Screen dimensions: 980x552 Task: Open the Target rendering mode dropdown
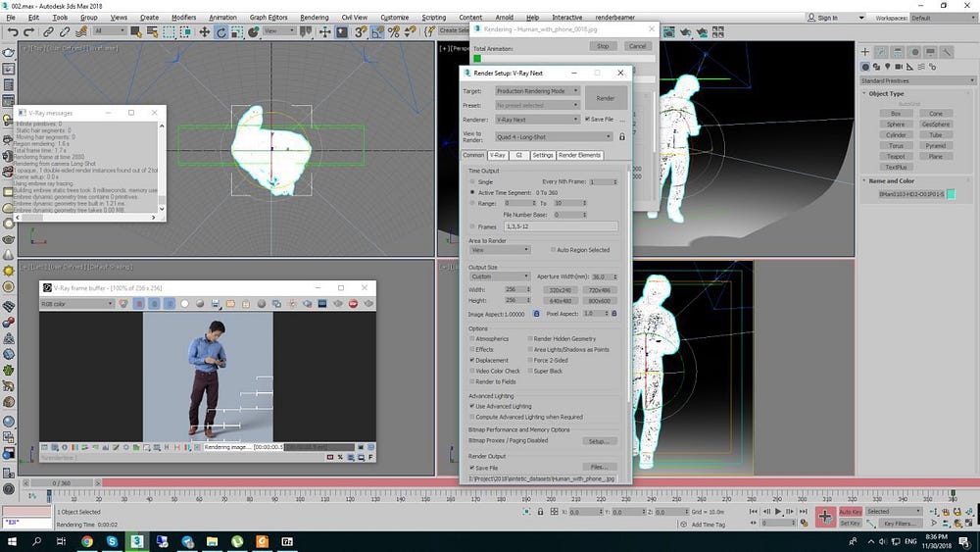click(538, 91)
